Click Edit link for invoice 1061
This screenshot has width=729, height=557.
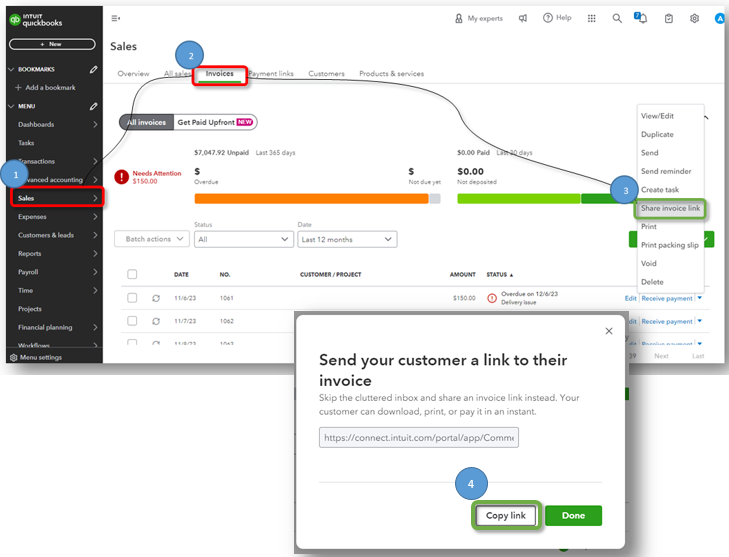(630, 298)
